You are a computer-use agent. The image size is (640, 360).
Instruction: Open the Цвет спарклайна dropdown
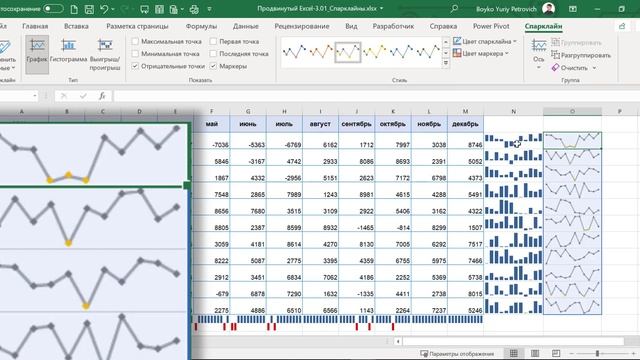tap(484, 42)
